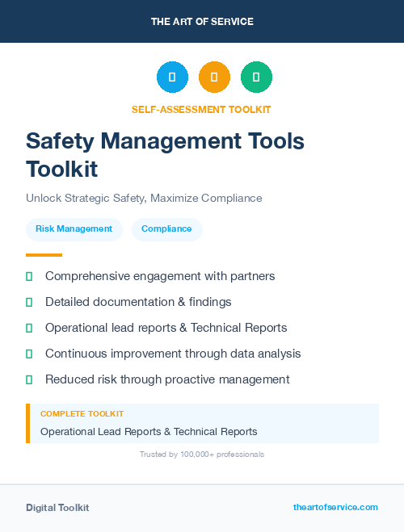Click the blue circle icon

pyautogui.click(x=172, y=77)
